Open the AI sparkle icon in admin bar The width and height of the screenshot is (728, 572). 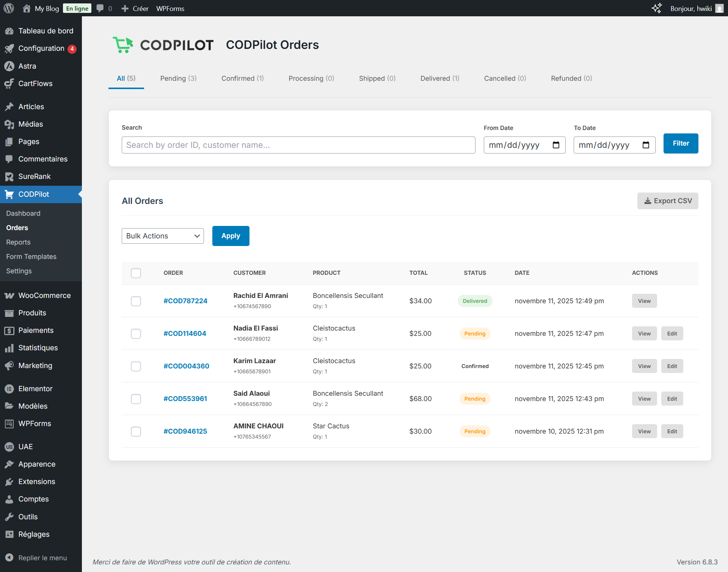point(657,8)
